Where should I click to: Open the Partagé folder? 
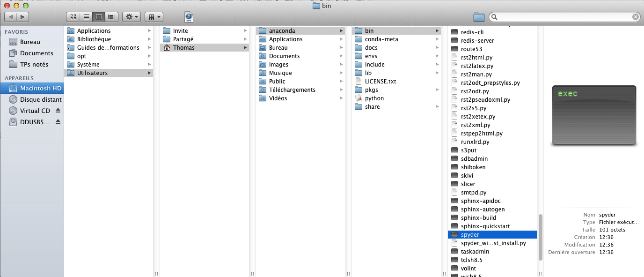pyautogui.click(x=205, y=39)
